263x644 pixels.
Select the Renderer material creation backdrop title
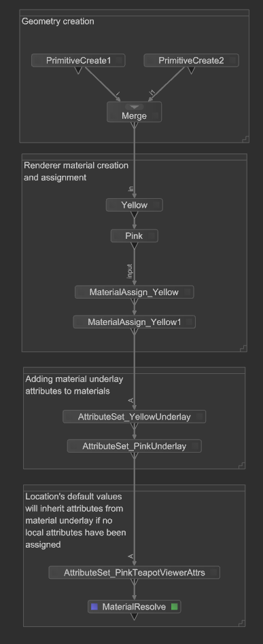coord(76,171)
